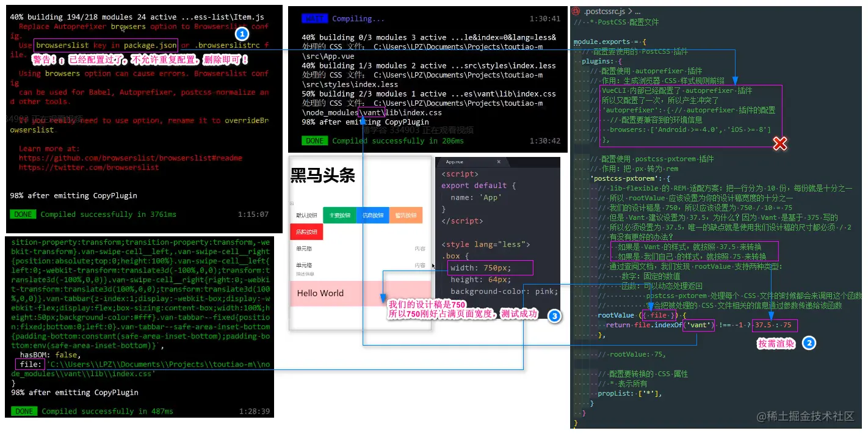The image size is (868, 436).
Task: Click the '// PostCSS 配置文件' comment line
Action: 616,22
